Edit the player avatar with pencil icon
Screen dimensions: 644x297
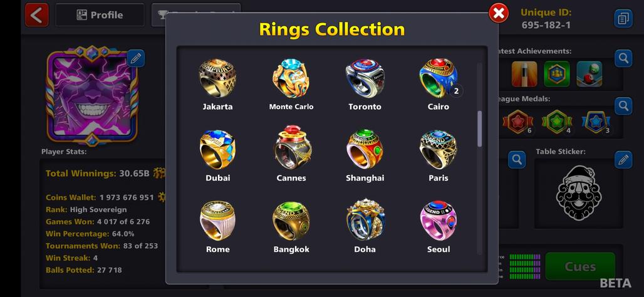pyautogui.click(x=136, y=58)
